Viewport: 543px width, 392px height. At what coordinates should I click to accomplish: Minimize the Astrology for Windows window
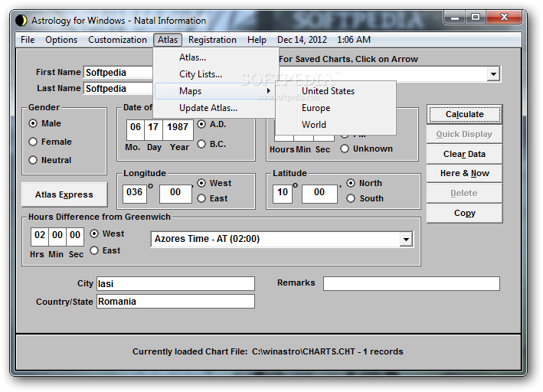tap(455, 18)
